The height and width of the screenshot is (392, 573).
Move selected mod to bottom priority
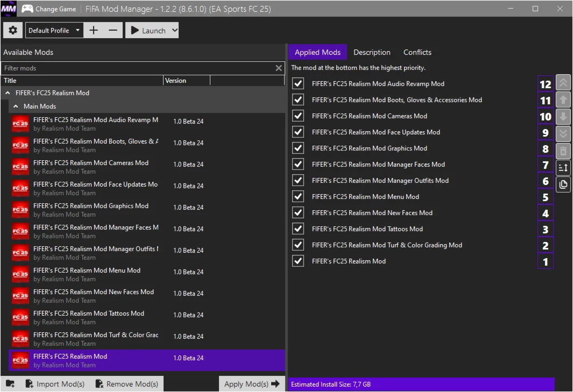coord(563,134)
